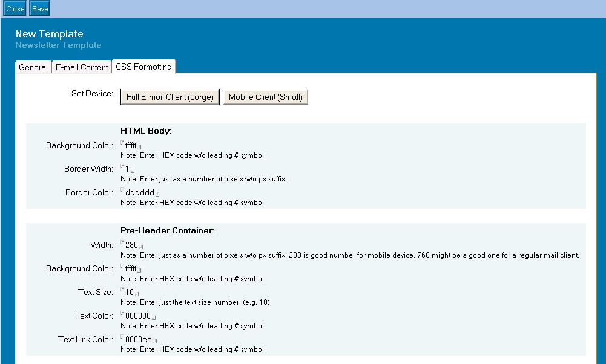Edit the Text Color value 000000
This screenshot has width=606, height=364.
coord(138,316)
